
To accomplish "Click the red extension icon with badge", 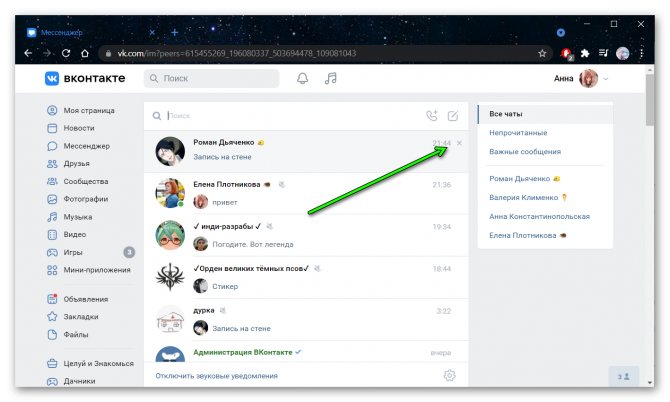I will [567, 54].
